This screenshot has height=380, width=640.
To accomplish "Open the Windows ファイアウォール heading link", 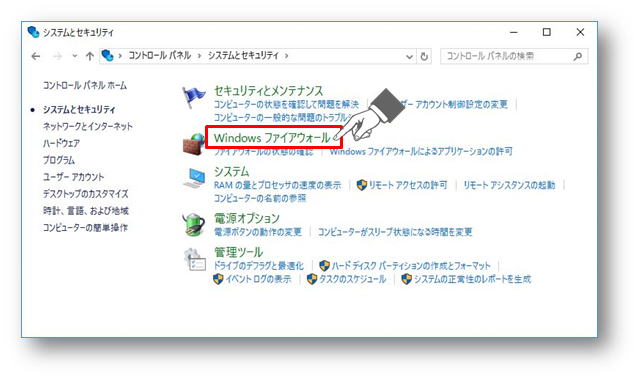I will click(x=272, y=138).
